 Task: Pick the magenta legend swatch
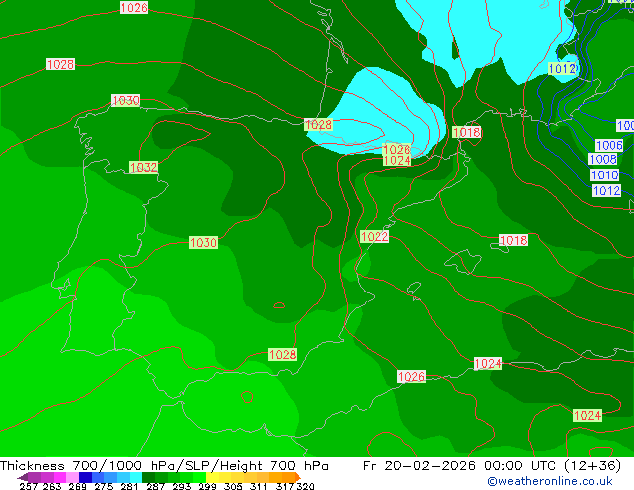coord(60,477)
